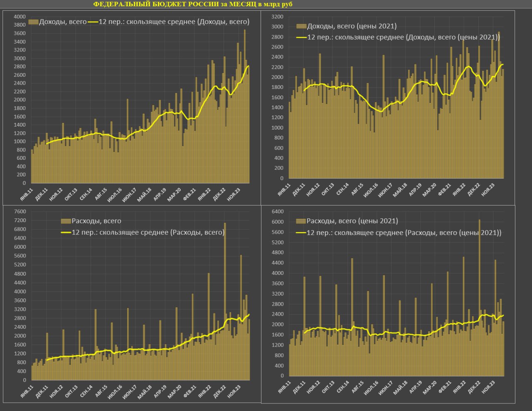Viewport: 532px width, 411px height.
Task: Click bar legend swatch next to 'Расходы, всего'
Action: point(66,221)
